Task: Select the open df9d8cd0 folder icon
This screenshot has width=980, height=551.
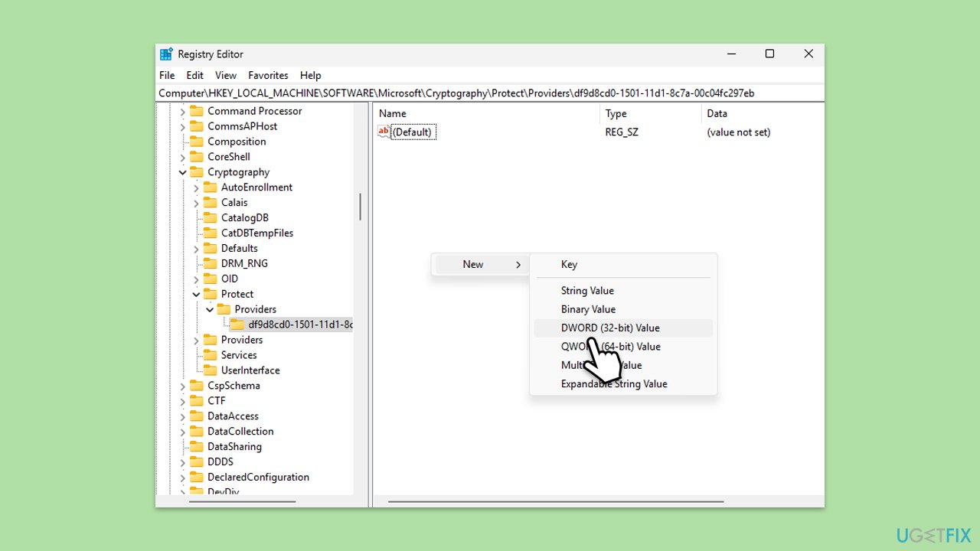Action: pos(237,324)
